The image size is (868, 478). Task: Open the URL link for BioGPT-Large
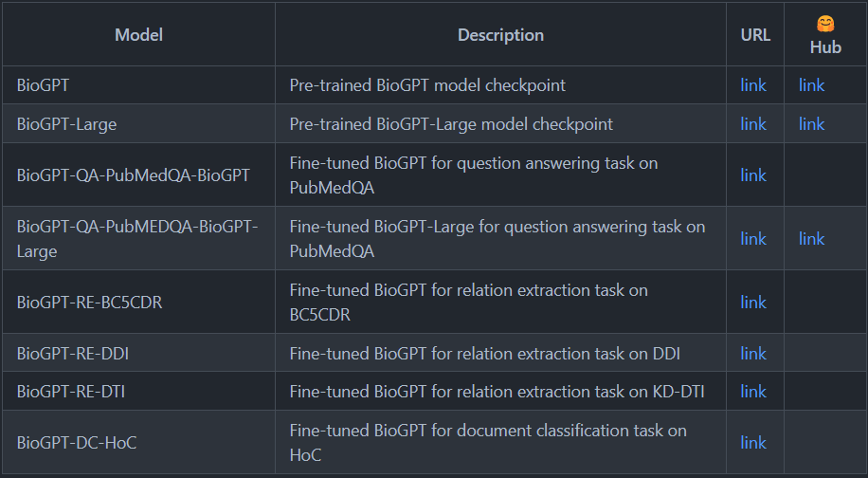tap(753, 124)
